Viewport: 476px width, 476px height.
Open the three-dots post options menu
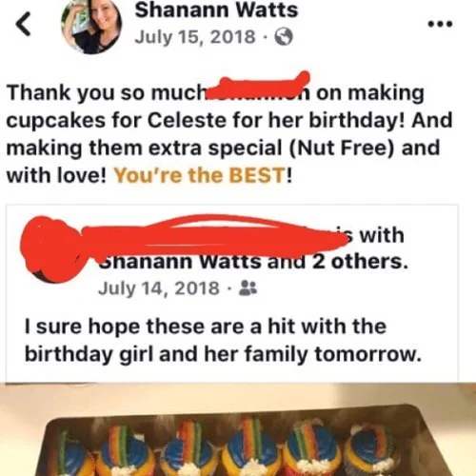pyautogui.click(x=440, y=24)
